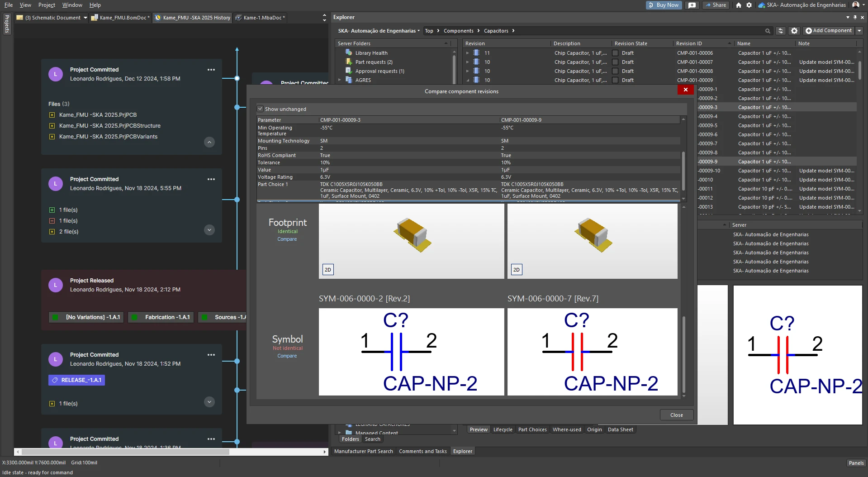Toggle 2D view on right footprint preview
This screenshot has width=868, height=477.
pos(517,270)
